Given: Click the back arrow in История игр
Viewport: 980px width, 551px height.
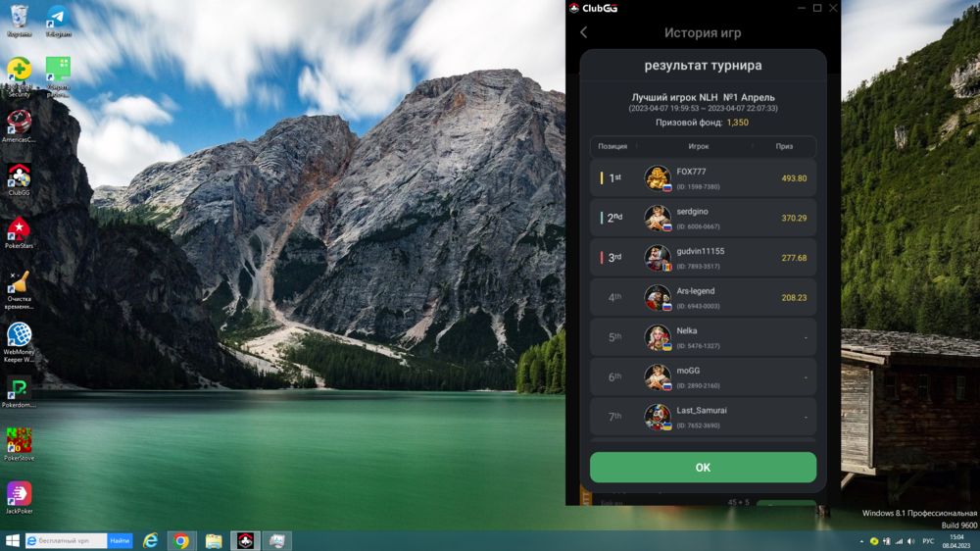Looking at the screenshot, I should coord(584,32).
